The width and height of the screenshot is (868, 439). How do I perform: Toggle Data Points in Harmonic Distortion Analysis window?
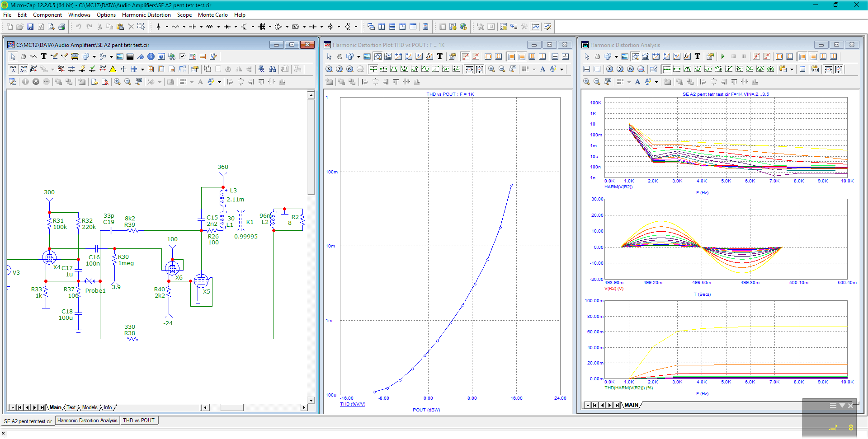[x=756, y=56]
